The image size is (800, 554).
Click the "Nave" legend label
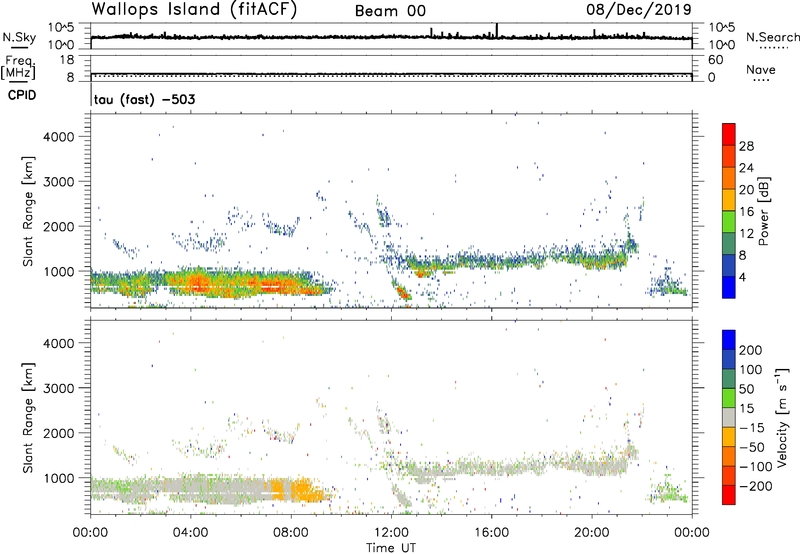click(761, 69)
